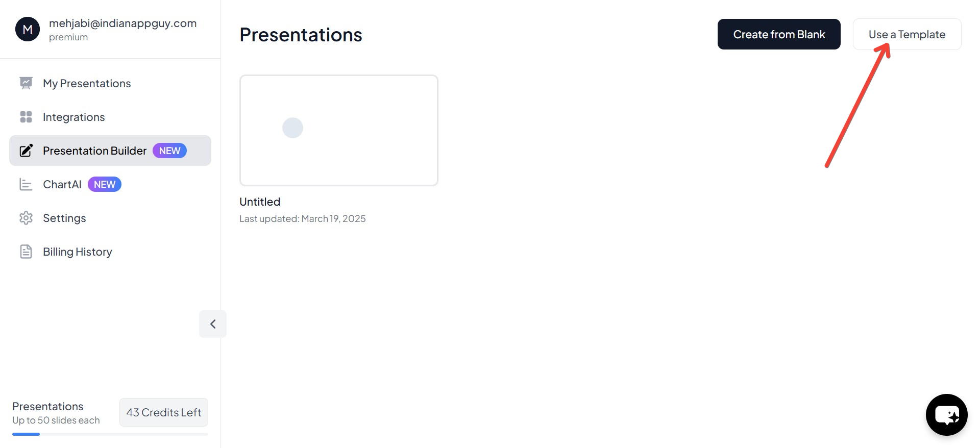Click the Settings gear icon
The image size is (980, 448).
(26, 218)
